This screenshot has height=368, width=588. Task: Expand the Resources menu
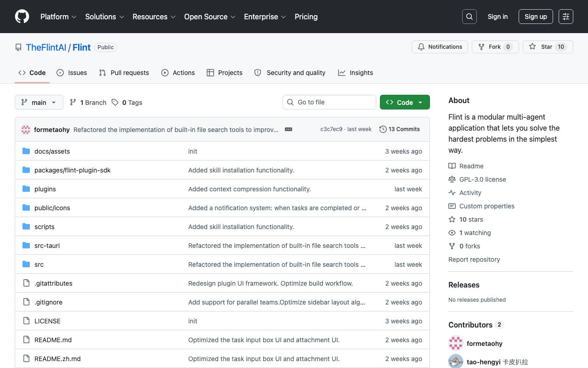[154, 17]
